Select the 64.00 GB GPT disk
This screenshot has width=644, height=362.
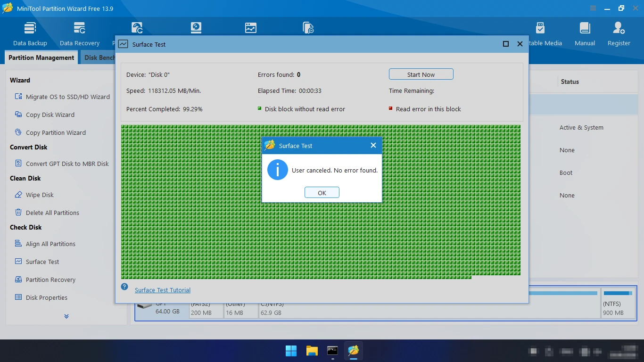[x=162, y=310]
